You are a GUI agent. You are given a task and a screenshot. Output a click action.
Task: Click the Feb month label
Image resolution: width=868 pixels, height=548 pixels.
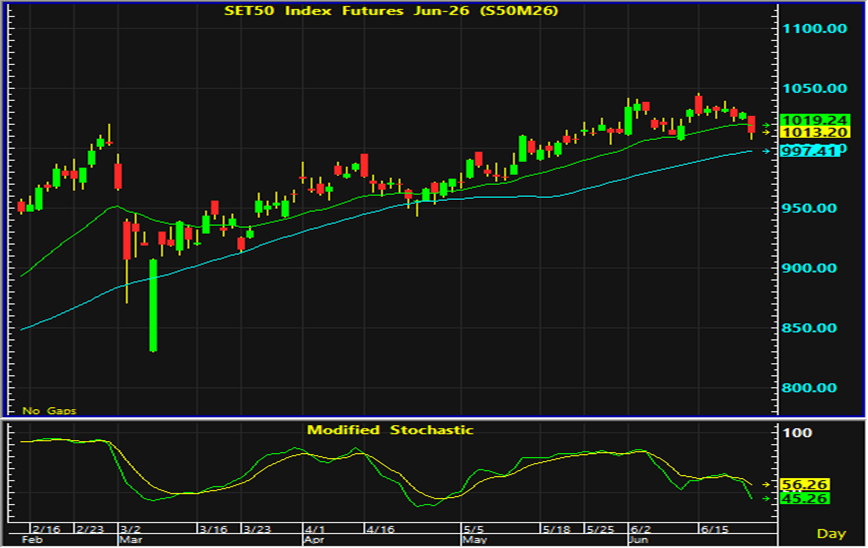[x=32, y=540]
